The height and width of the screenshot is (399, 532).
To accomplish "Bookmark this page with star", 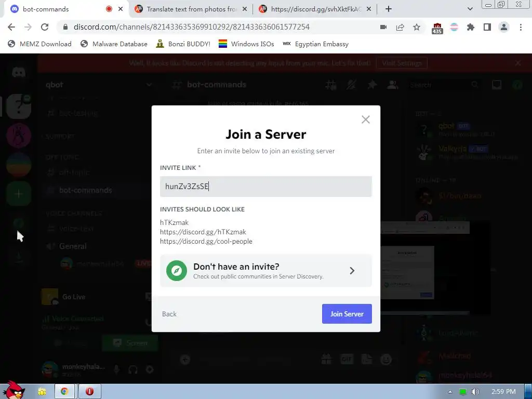I will click(417, 27).
